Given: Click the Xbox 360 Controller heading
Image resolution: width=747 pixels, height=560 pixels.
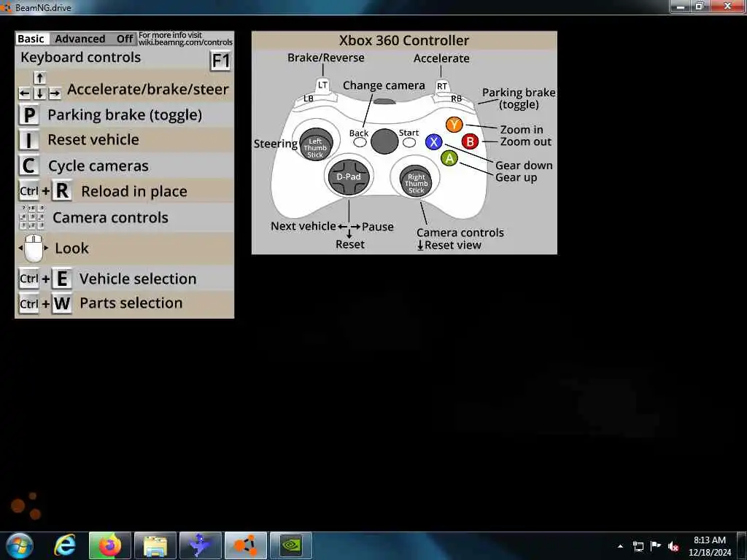Looking at the screenshot, I should pos(404,41).
